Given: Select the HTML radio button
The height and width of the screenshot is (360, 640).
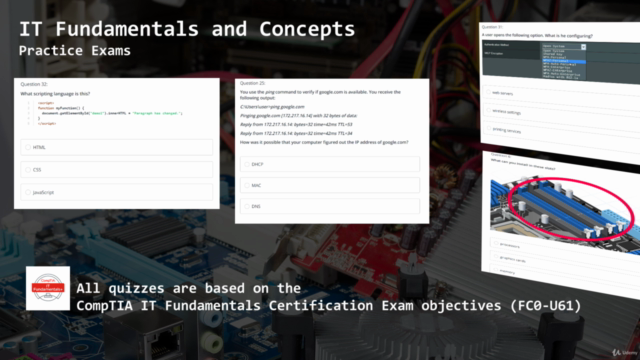Looking at the screenshot, I should click(28, 147).
